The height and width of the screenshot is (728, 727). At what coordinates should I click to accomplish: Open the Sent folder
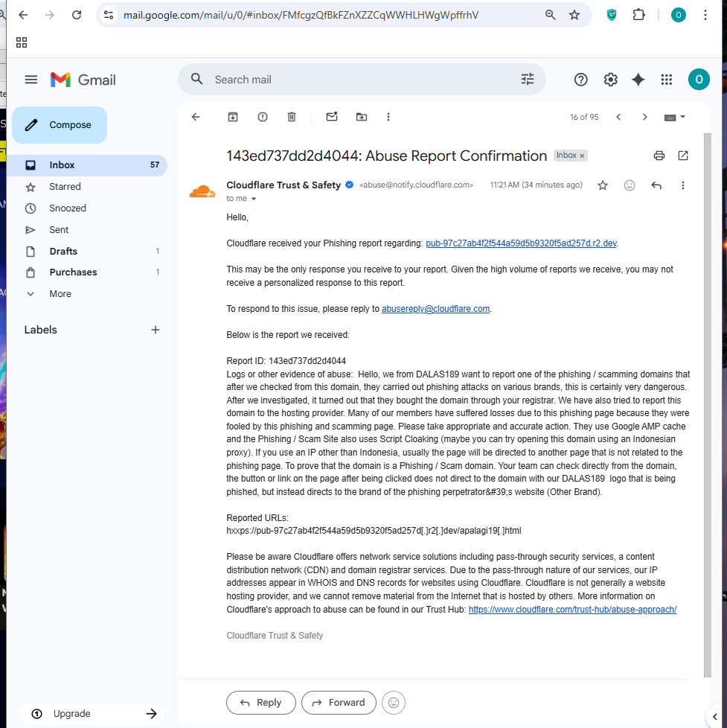87,230
